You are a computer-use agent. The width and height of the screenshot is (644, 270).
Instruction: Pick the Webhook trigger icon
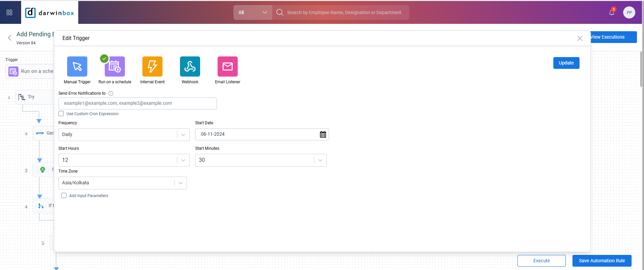[190, 66]
